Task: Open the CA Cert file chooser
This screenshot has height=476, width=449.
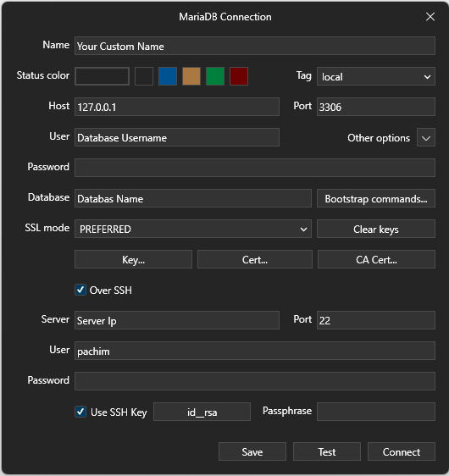Action: point(376,259)
